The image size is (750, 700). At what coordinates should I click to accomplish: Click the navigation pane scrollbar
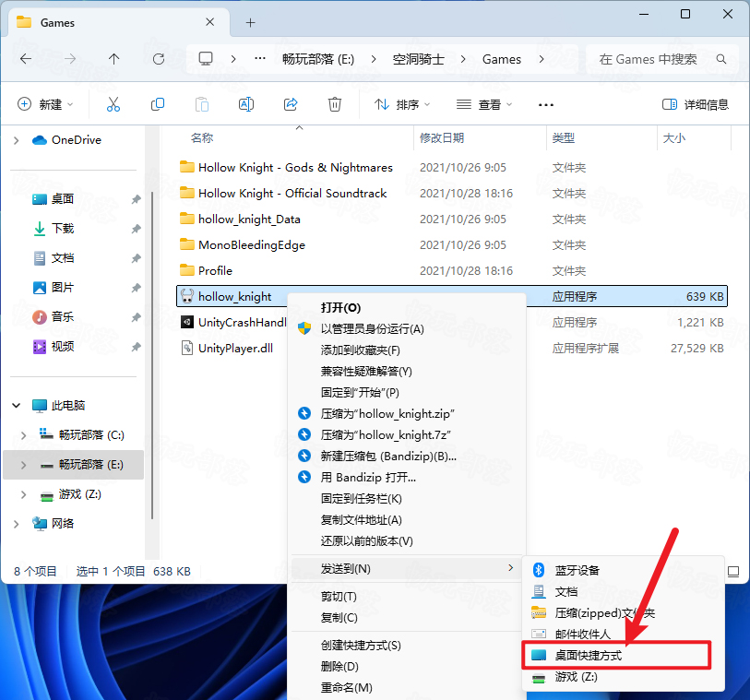click(151, 355)
